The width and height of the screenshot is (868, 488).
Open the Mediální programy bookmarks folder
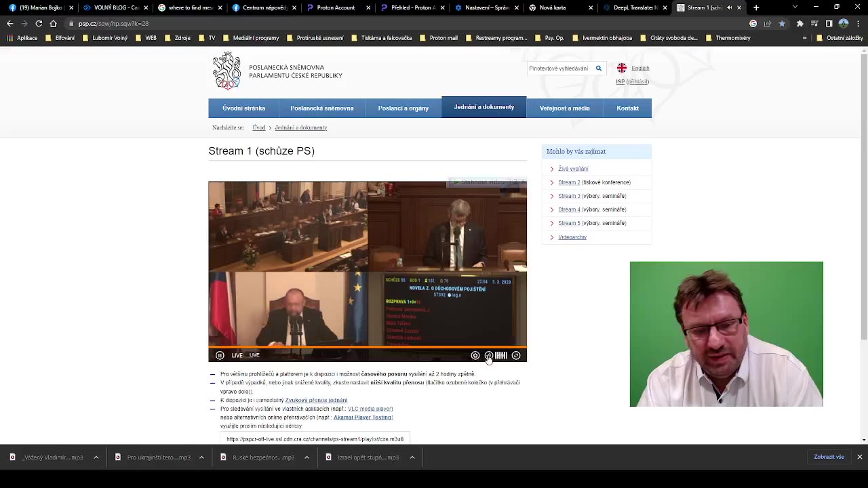click(x=250, y=38)
